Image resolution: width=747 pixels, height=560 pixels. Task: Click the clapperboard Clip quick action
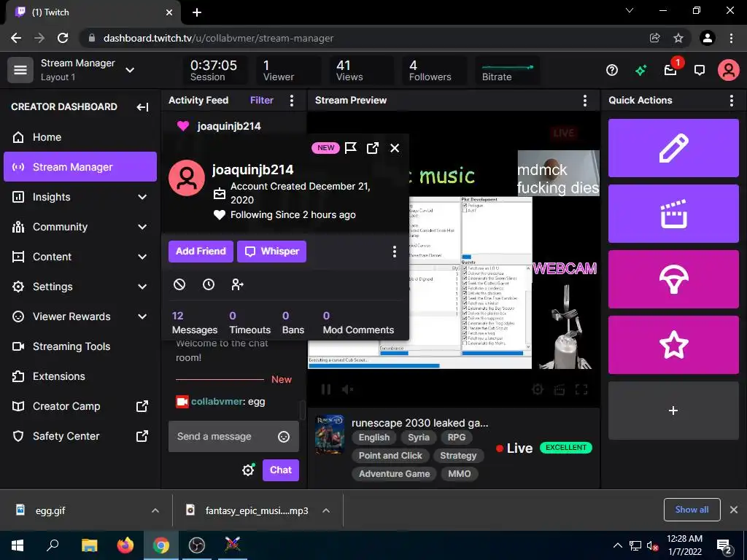673,214
